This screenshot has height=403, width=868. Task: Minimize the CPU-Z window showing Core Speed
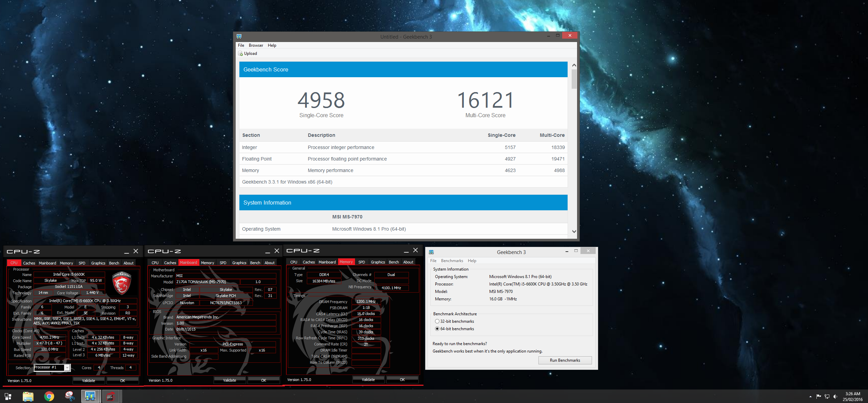point(126,252)
